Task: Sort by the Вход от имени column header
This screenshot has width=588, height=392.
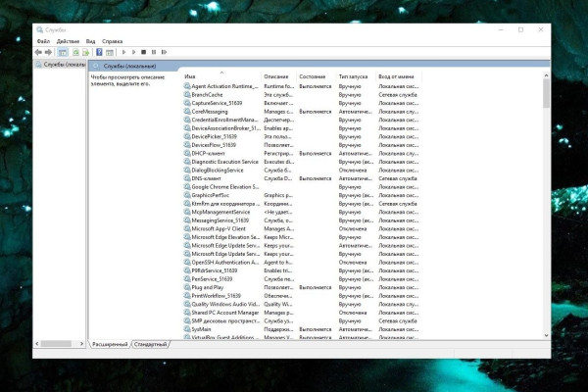Action: (399, 76)
